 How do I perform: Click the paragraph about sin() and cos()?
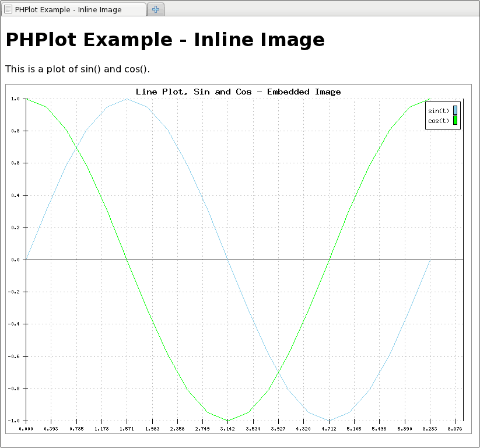click(x=78, y=69)
